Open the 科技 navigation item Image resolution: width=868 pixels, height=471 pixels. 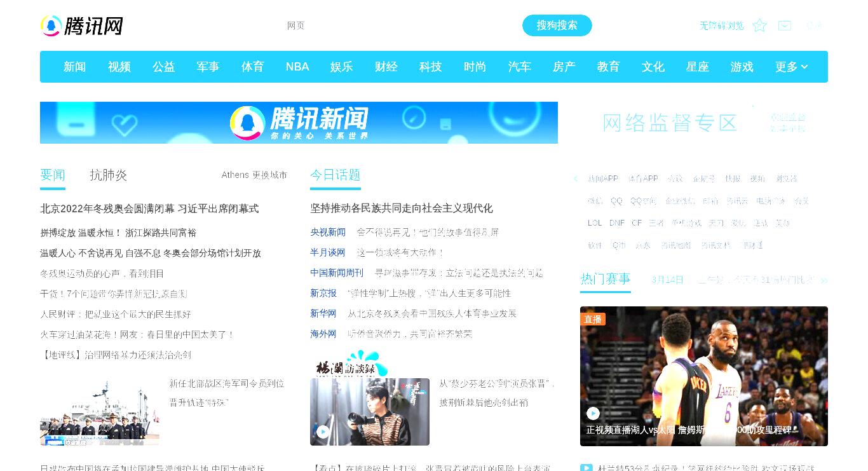(430, 67)
